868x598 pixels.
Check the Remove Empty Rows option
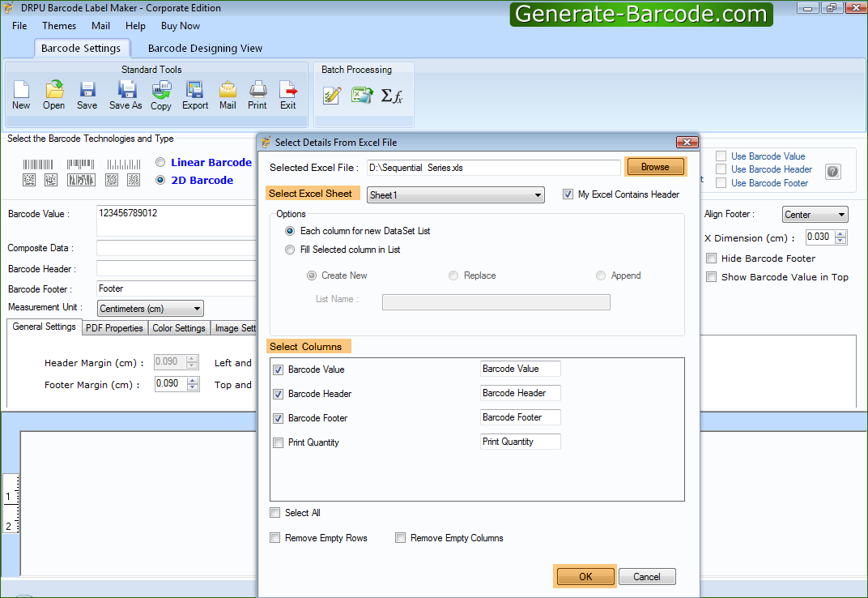pos(274,537)
